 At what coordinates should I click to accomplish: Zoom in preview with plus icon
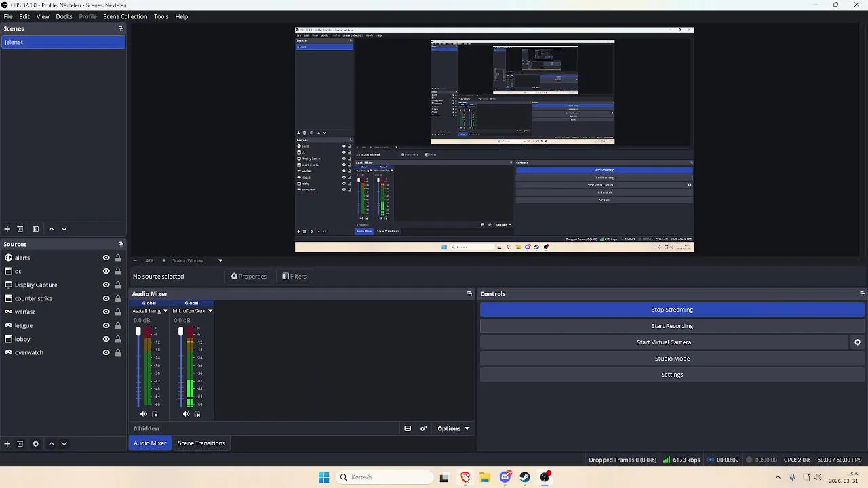pos(163,260)
